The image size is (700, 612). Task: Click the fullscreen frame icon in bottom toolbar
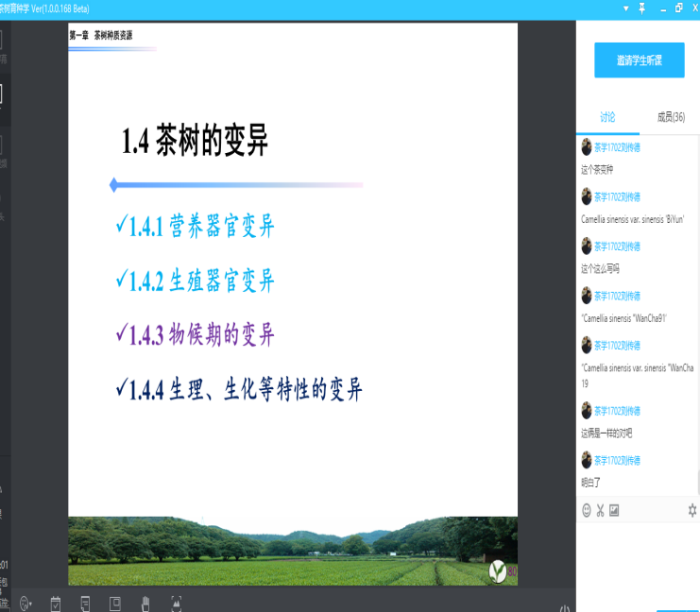pyautogui.click(x=176, y=602)
